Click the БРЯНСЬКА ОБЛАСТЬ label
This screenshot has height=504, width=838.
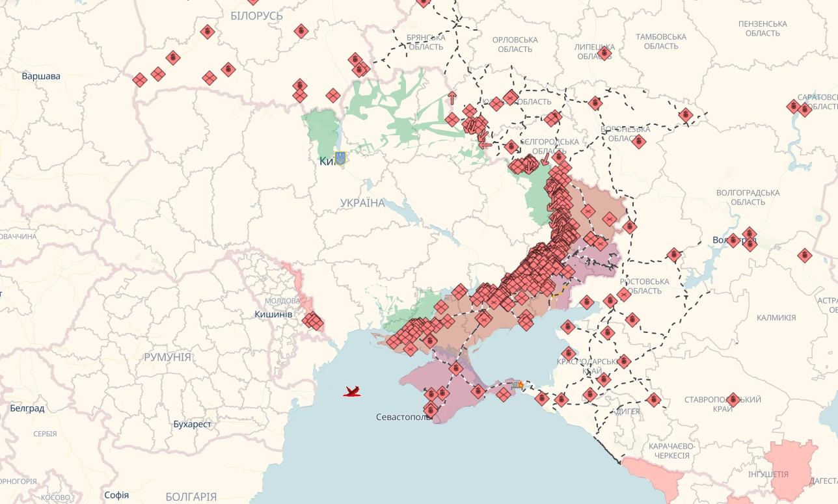point(426,42)
